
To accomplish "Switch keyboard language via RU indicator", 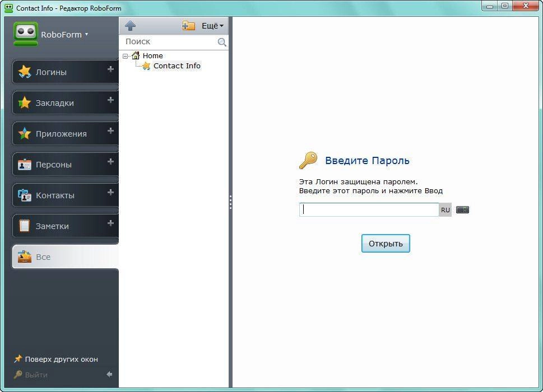I will (x=445, y=209).
